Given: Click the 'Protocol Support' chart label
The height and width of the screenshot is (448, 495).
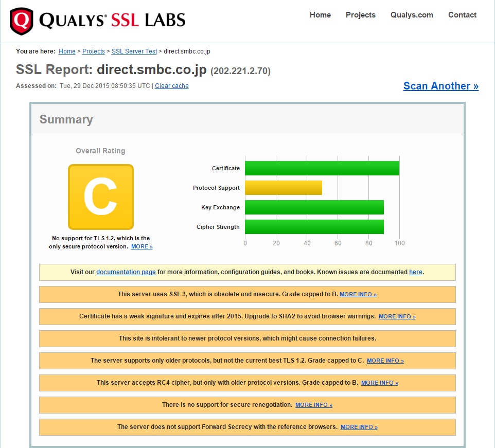Looking at the screenshot, I should click(x=216, y=188).
